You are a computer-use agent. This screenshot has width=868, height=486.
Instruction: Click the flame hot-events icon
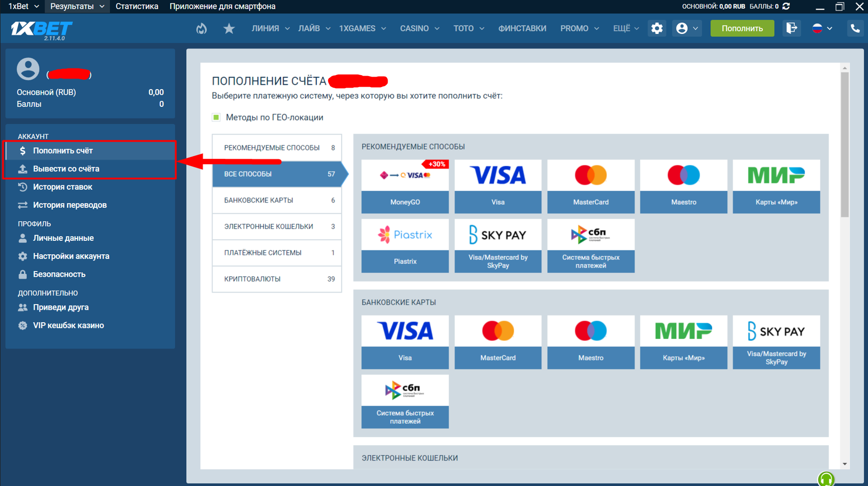click(201, 29)
